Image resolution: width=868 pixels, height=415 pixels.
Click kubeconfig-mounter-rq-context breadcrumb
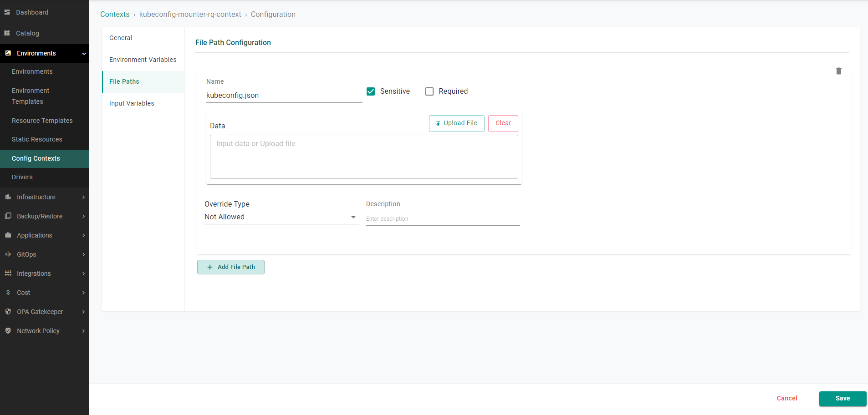[x=190, y=15]
